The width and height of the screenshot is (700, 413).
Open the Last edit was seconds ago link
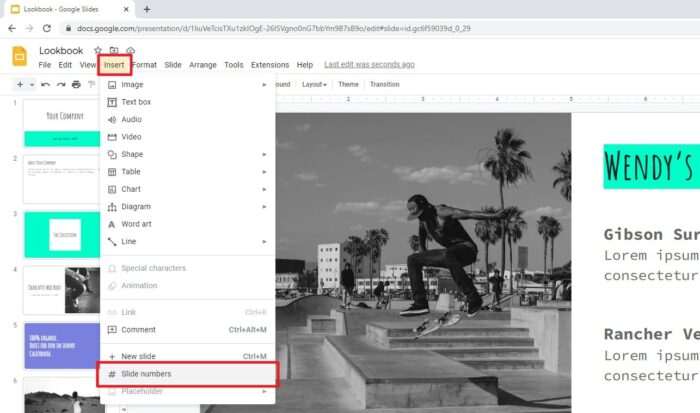tap(370, 65)
